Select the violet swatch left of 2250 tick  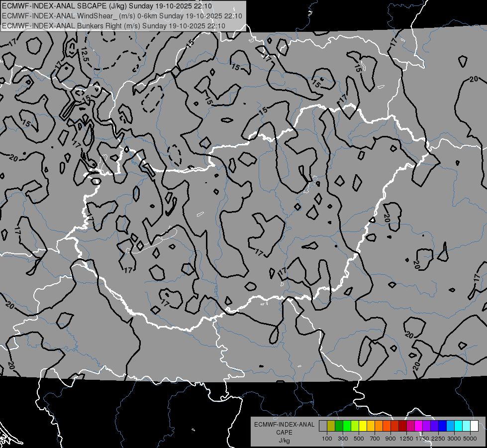point(434,426)
